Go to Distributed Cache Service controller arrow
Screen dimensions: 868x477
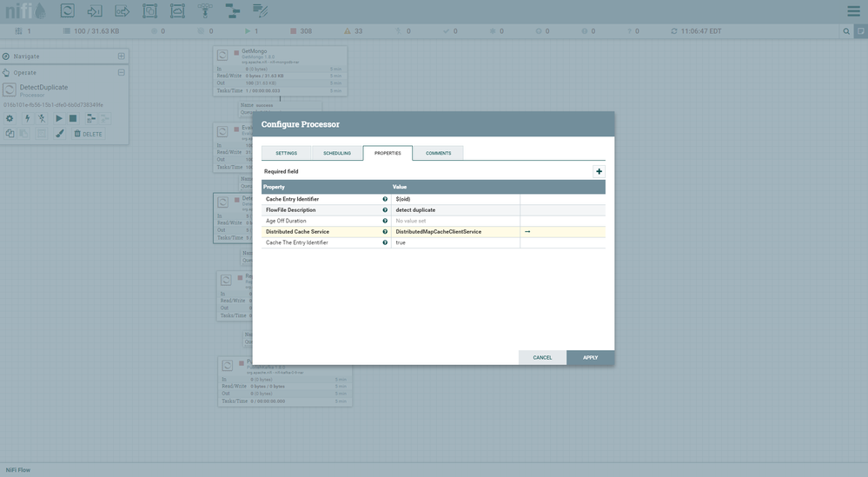pos(527,232)
